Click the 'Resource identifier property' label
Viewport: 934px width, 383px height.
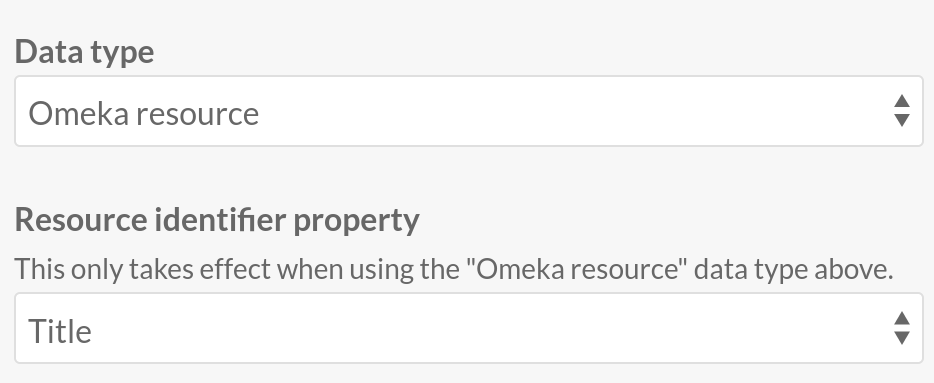tap(217, 220)
